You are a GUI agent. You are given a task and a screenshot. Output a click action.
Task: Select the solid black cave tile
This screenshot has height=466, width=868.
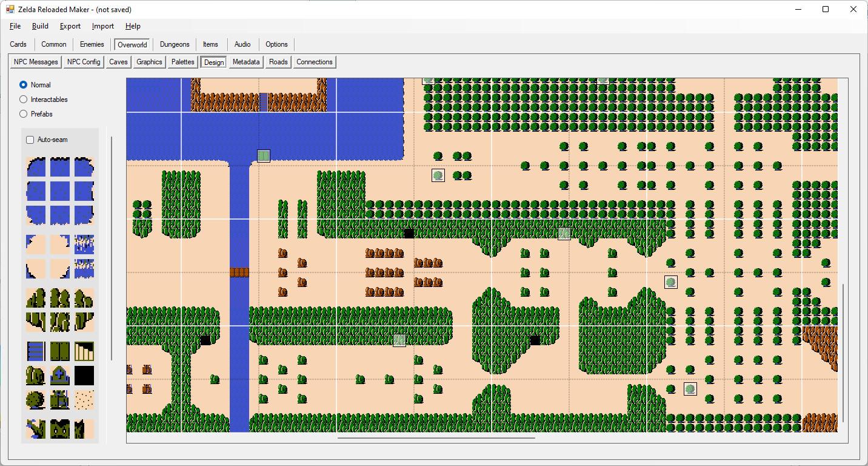coord(84,376)
